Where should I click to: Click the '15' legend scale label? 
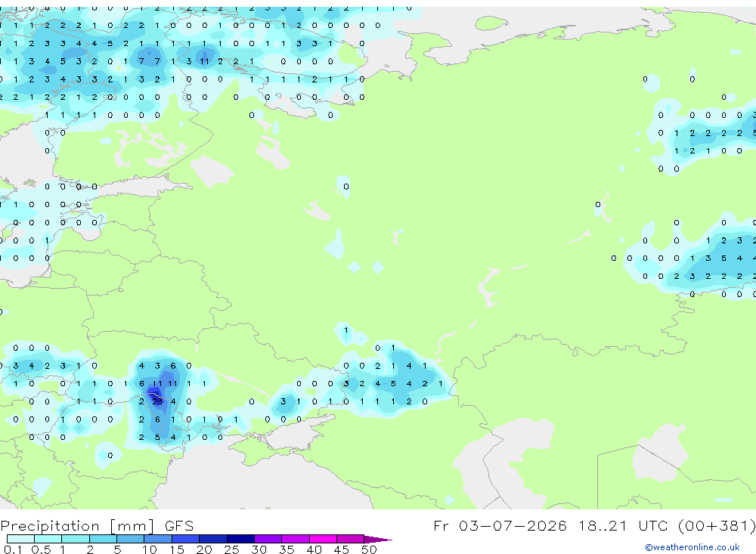click(x=177, y=549)
